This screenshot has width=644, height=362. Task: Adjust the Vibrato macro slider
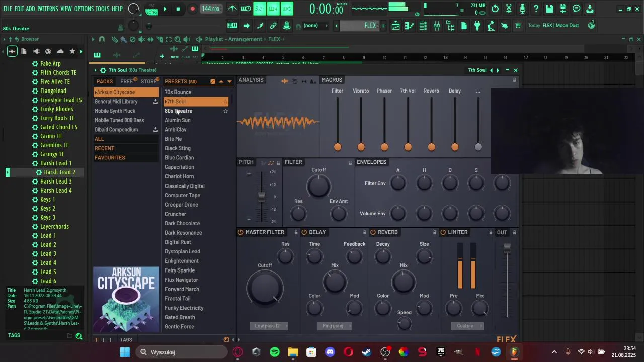pyautogui.click(x=361, y=147)
